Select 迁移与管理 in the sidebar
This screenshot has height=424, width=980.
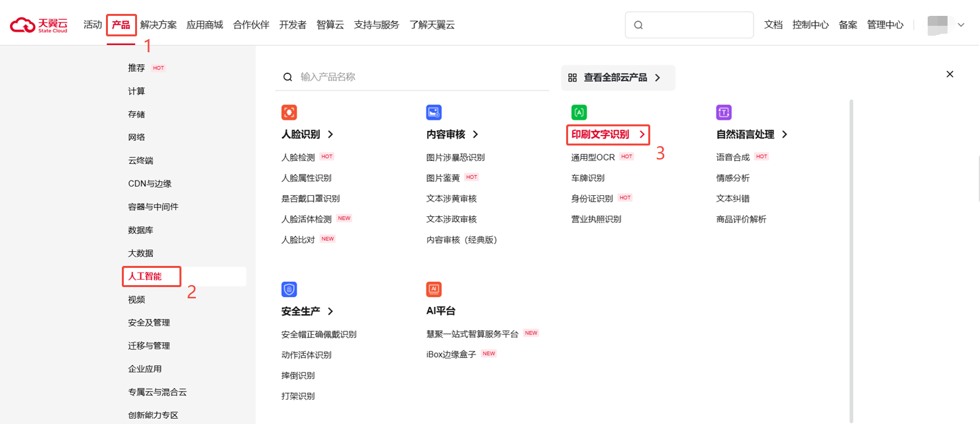click(x=149, y=346)
